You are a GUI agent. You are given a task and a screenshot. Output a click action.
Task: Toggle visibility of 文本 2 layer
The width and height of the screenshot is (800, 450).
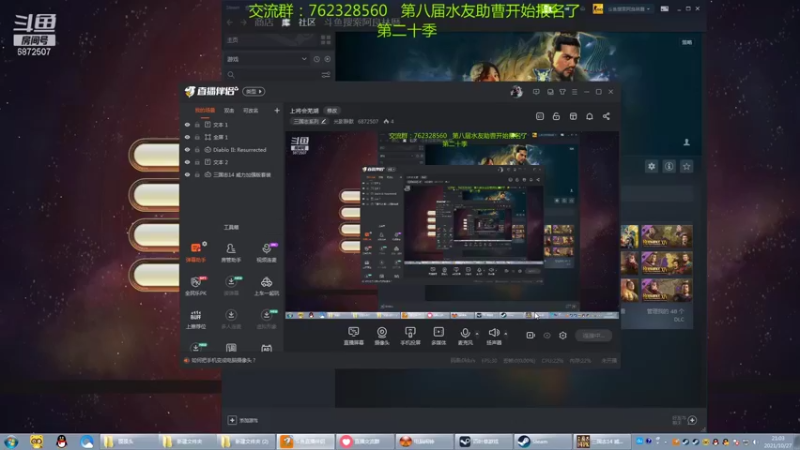(187, 162)
